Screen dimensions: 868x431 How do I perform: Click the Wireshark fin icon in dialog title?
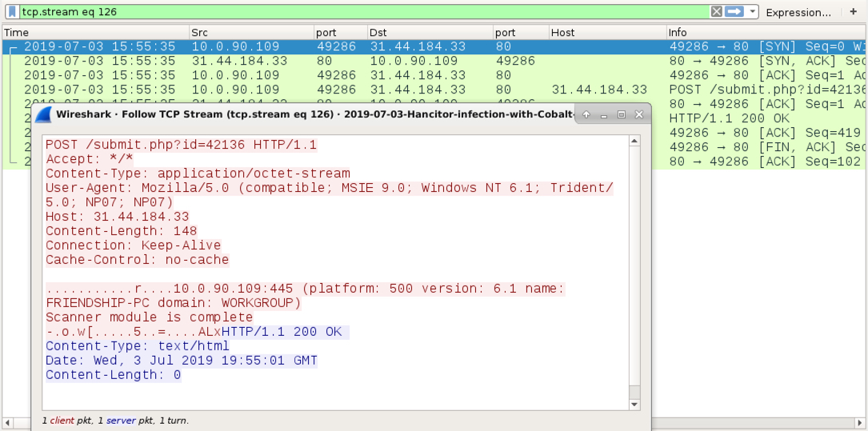point(44,114)
